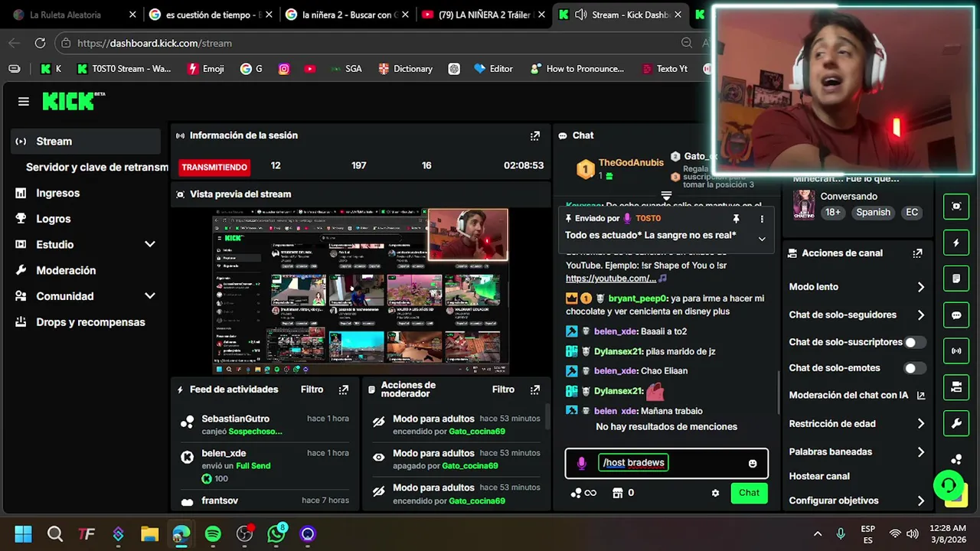The image size is (980, 551).
Task: Click the chat bubble sidebar icon
Action: tap(956, 315)
